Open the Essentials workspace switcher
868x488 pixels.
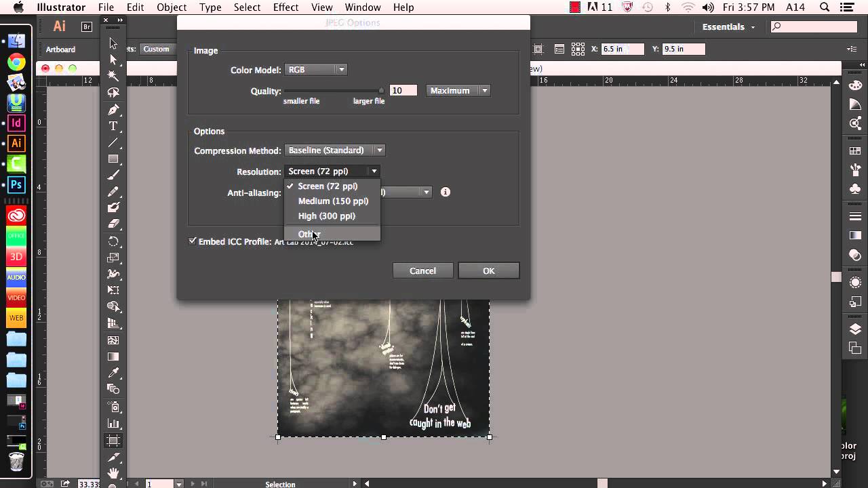coord(728,27)
